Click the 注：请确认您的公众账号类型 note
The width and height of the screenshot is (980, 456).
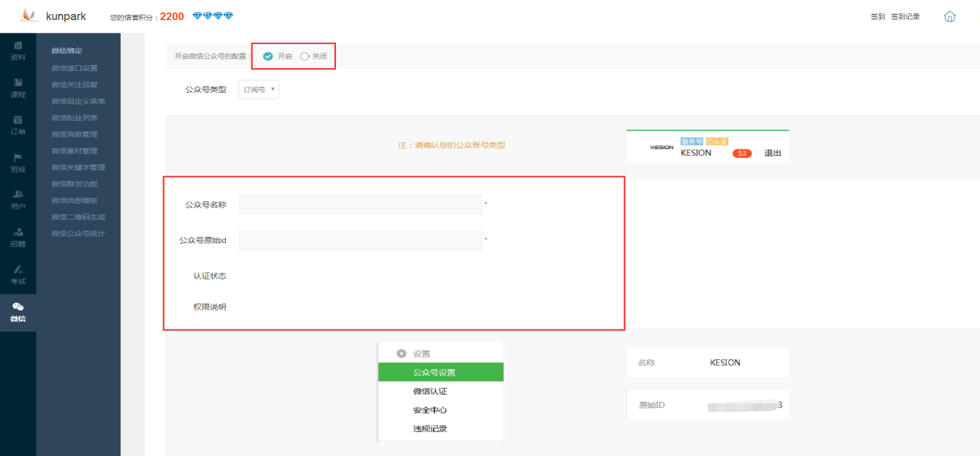(x=452, y=145)
